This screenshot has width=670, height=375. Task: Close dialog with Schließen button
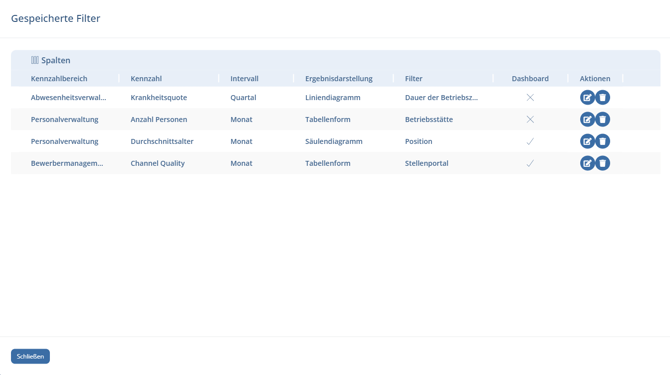30,356
